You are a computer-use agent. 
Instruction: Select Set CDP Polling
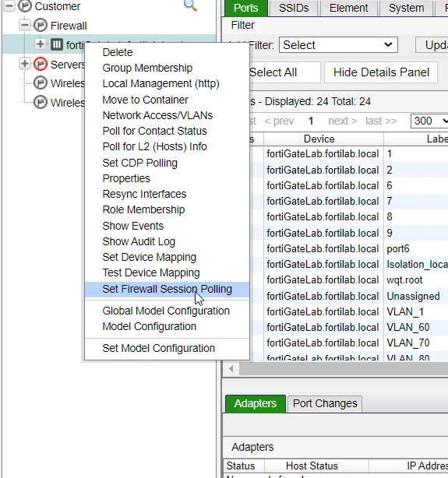(x=139, y=163)
